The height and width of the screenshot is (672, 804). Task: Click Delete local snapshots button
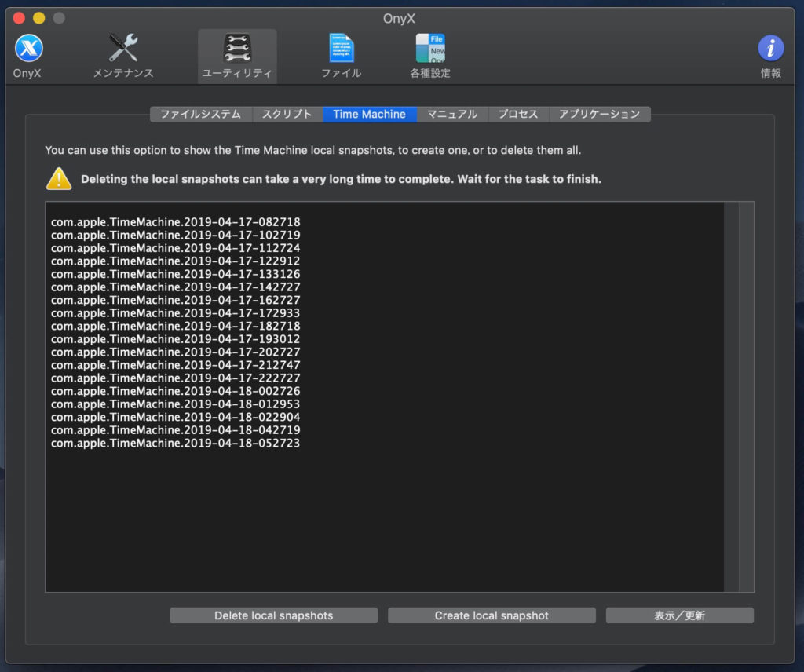point(274,615)
